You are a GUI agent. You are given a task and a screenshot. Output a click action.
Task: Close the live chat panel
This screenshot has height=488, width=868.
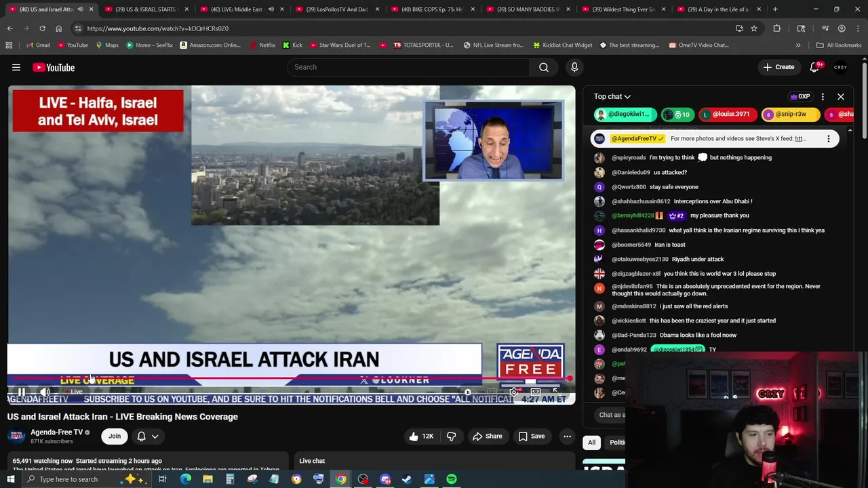point(841,96)
